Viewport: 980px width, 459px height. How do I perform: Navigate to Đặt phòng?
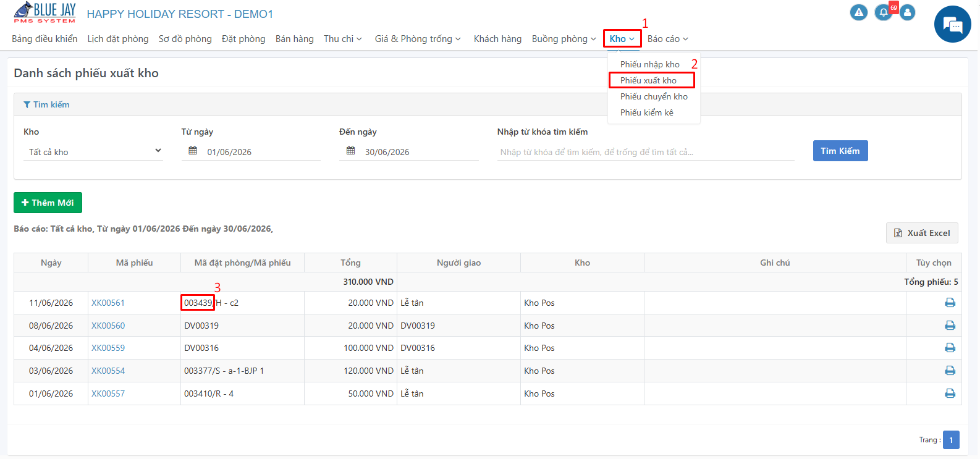click(x=243, y=39)
